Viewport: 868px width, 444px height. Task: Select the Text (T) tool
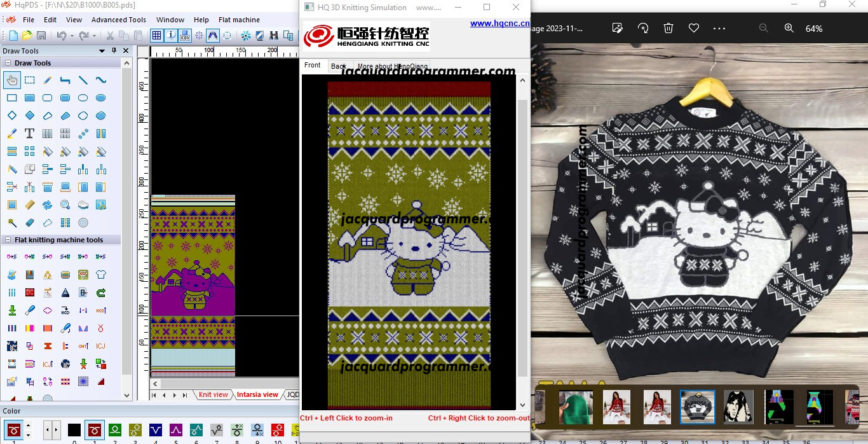coord(29,134)
